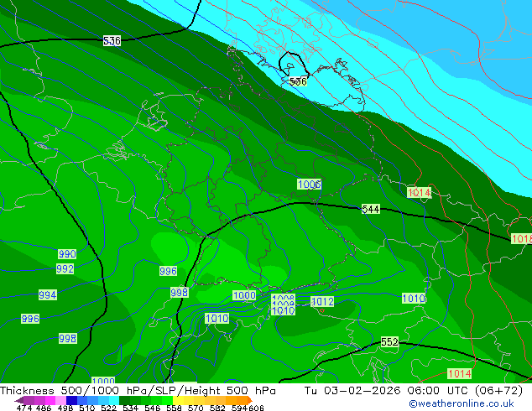Click the weatheronline.co.uk copyright link
This screenshot has height=411, width=532.
[x=462, y=403]
